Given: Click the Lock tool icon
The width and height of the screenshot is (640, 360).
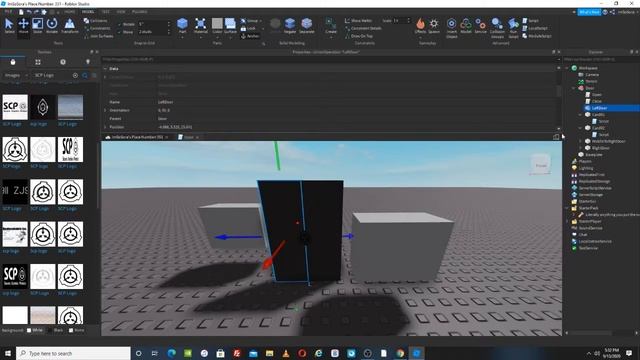Looking at the screenshot, I should point(248,28).
